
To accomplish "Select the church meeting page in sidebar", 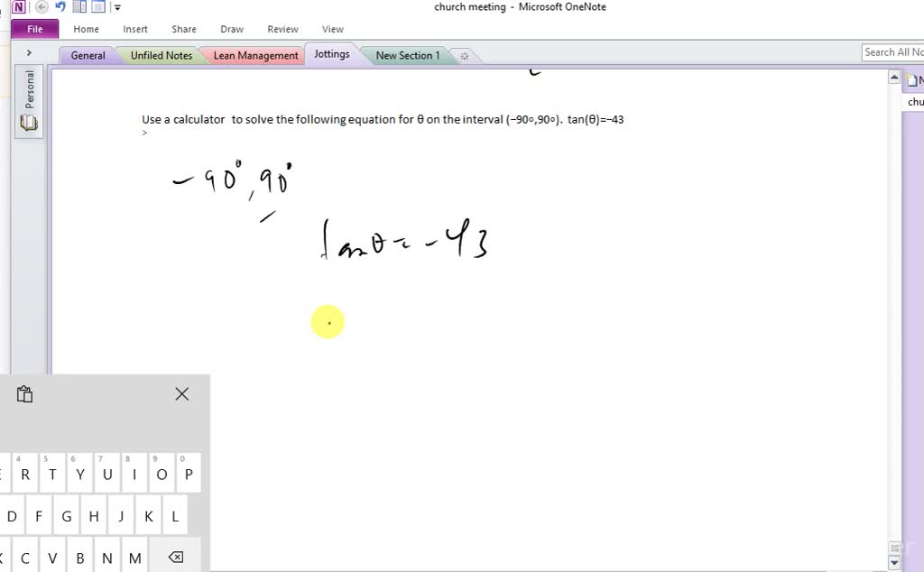I will click(914, 101).
